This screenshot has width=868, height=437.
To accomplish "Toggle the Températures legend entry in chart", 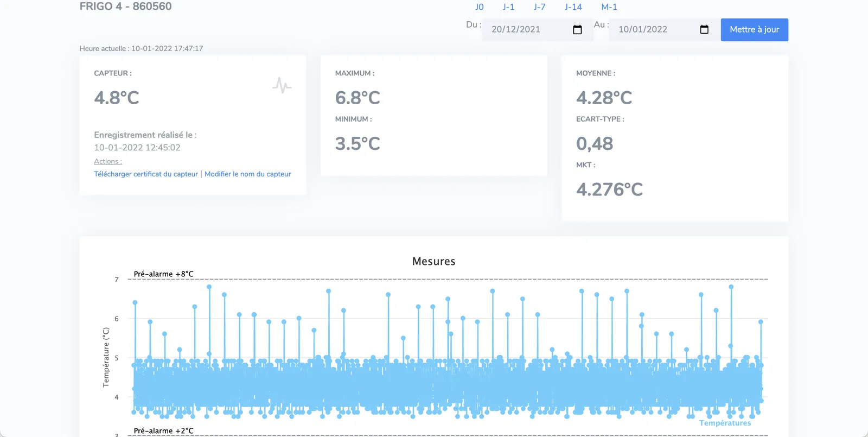I will 725,423.
